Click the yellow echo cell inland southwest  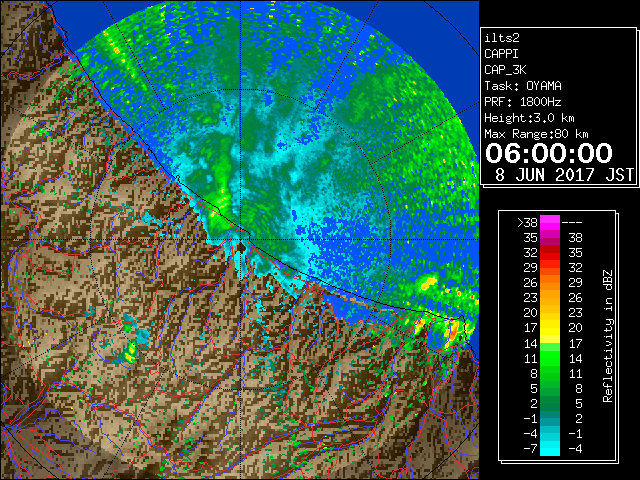pyautogui.click(x=131, y=353)
